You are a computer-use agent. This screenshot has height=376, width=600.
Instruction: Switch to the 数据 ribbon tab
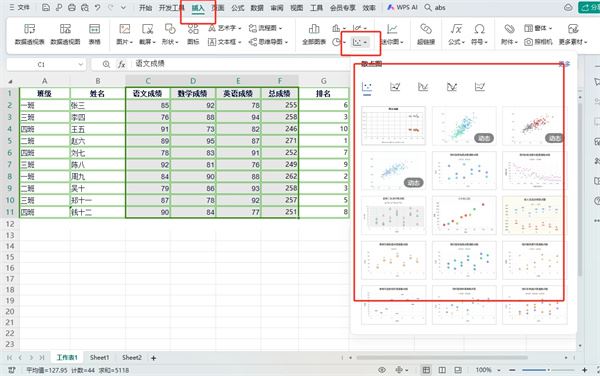[x=257, y=8]
